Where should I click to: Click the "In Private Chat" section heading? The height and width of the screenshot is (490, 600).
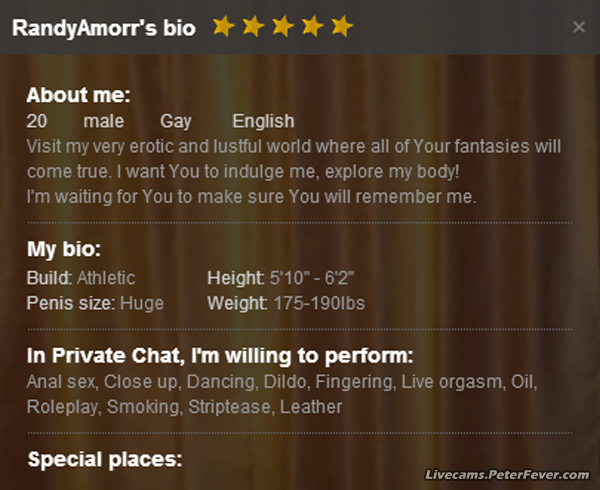tap(220, 356)
